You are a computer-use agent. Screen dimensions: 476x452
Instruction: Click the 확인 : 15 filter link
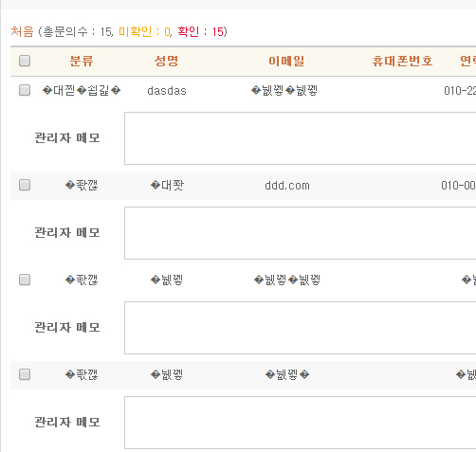[x=201, y=31]
